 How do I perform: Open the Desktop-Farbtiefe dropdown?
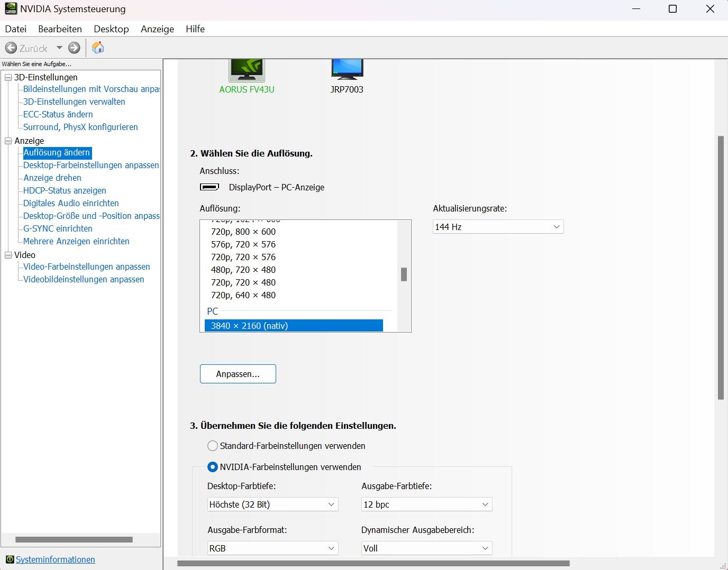click(x=273, y=504)
